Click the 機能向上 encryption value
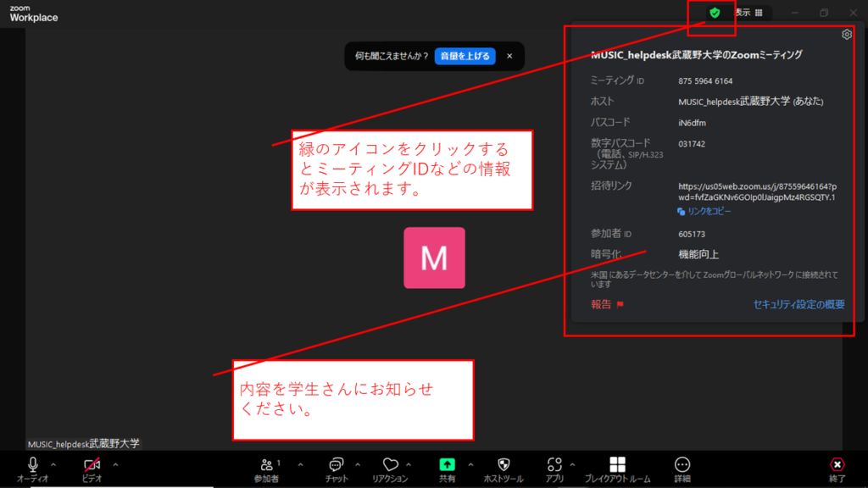 pos(698,254)
